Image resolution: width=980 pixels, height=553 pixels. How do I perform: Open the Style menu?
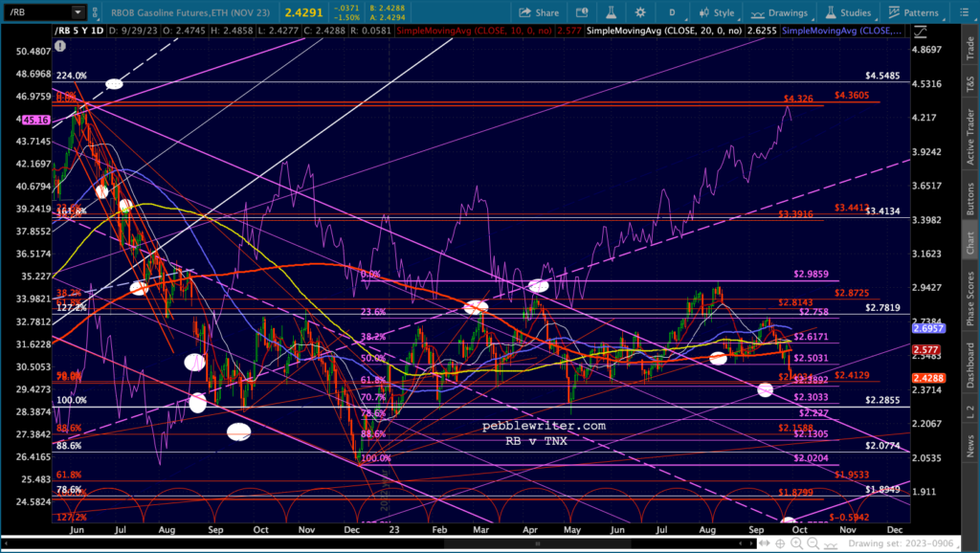pyautogui.click(x=718, y=12)
